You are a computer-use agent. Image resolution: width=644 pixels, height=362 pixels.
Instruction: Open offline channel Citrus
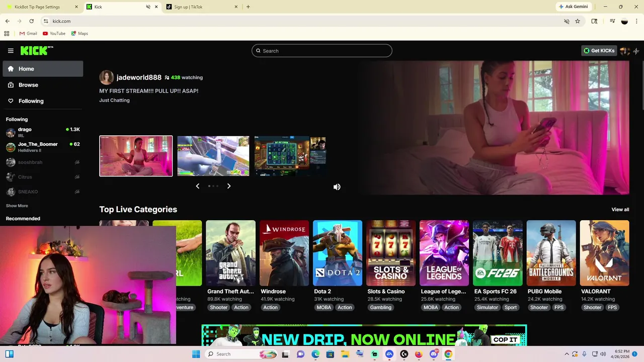43,177
